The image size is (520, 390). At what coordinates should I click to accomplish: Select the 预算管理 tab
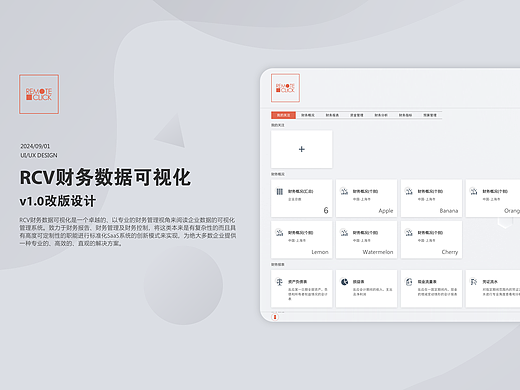point(430,115)
